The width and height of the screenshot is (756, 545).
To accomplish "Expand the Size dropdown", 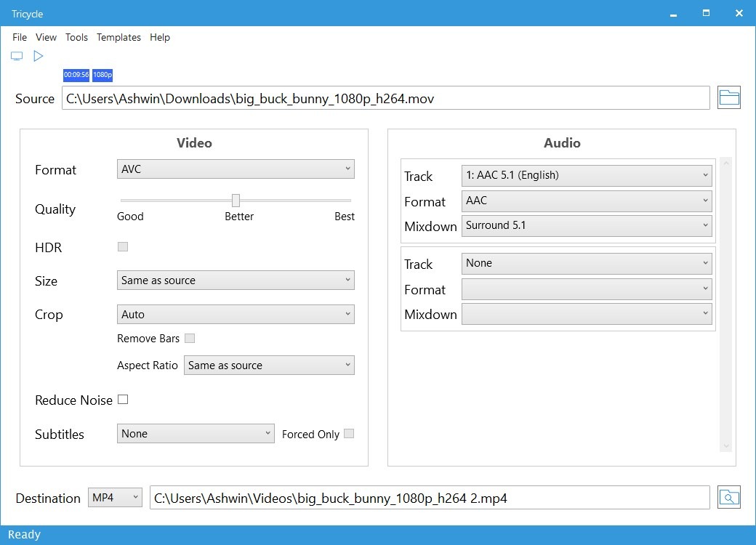I will tap(236, 280).
